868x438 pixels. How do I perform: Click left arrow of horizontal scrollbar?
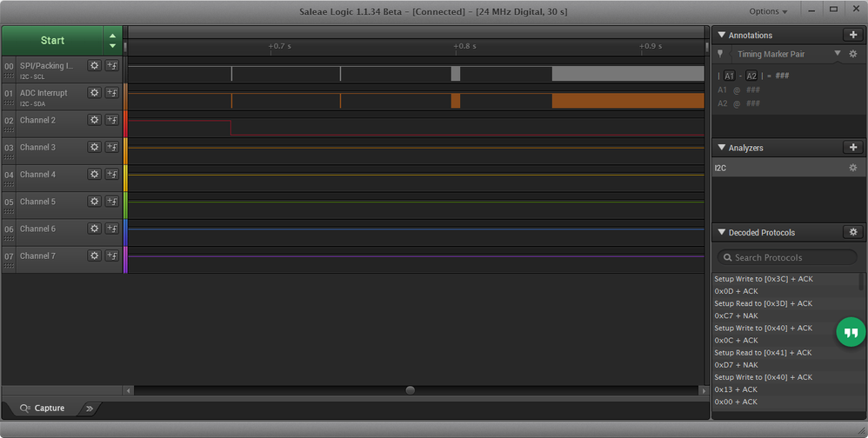[x=129, y=390]
